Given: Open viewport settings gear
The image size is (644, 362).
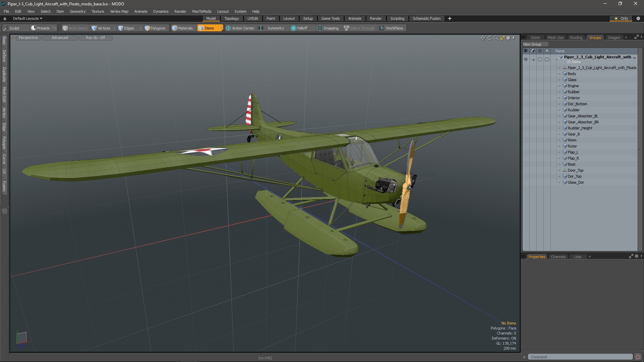Looking at the screenshot, I should (508, 38).
